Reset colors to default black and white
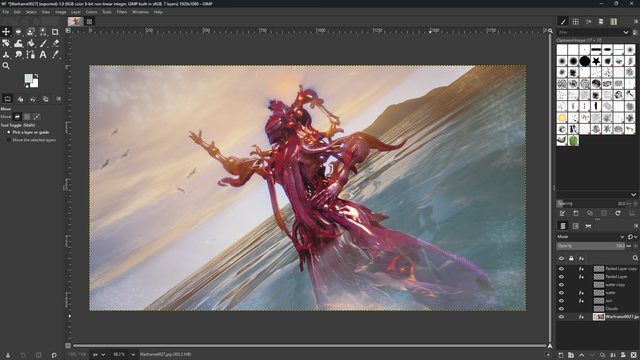This screenshot has width=640, height=360. [x=26, y=86]
